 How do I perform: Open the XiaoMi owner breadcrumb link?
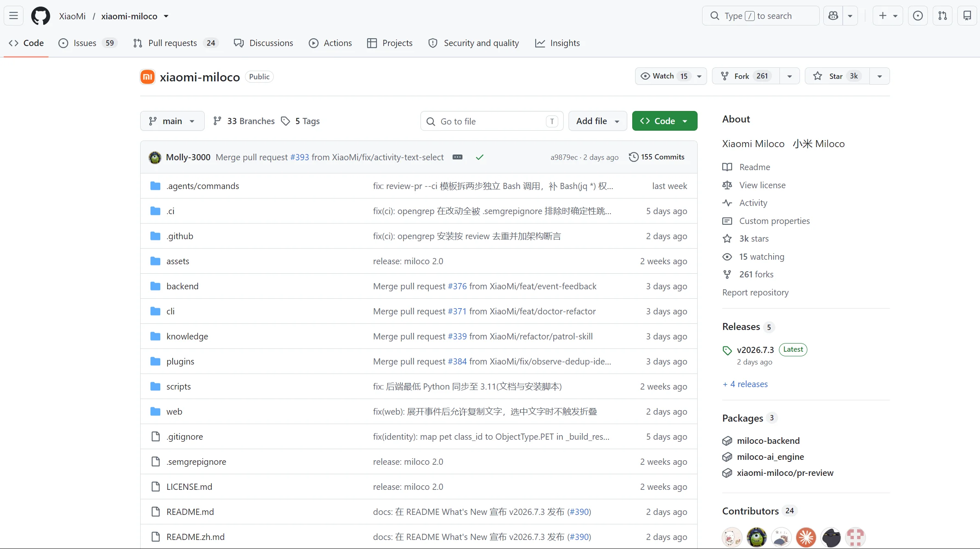(x=72, y=16)
